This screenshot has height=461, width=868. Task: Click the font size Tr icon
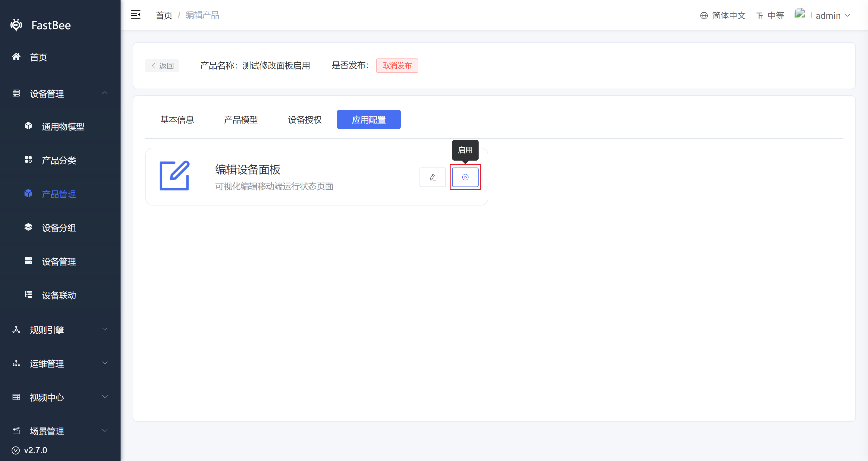click(x=759, y=15)
